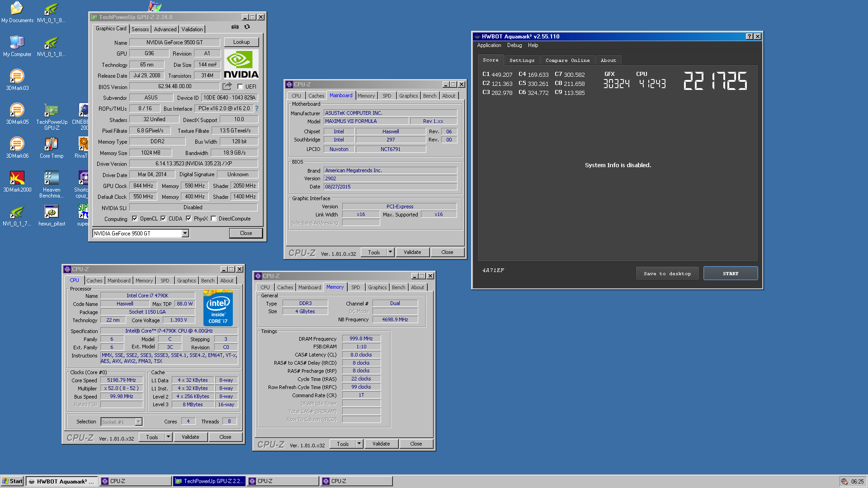This screenshot has height=488, width=868.
Task: Click the GPU-Z screenshot camera icon
Action: point(235,27)
